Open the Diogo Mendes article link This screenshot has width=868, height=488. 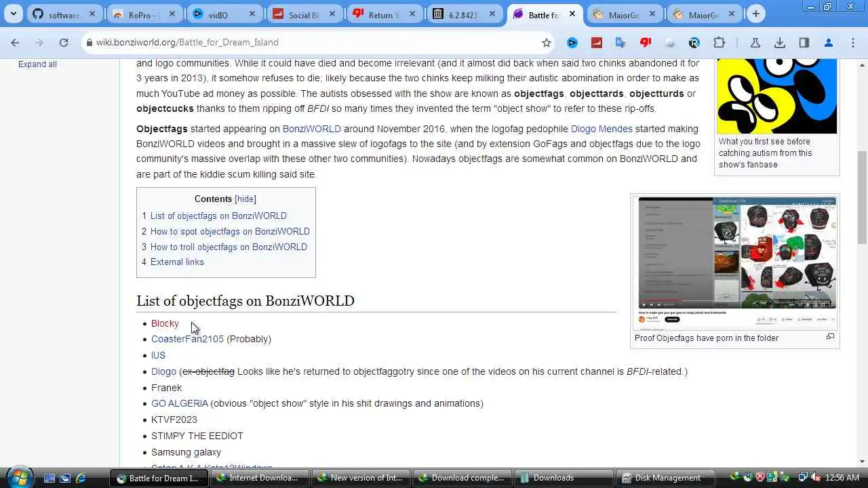pos(601,129)
